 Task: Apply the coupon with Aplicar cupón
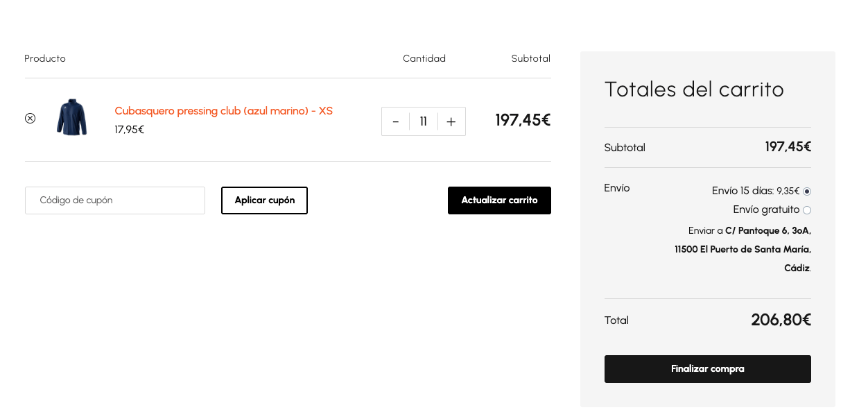click(265, 200)
